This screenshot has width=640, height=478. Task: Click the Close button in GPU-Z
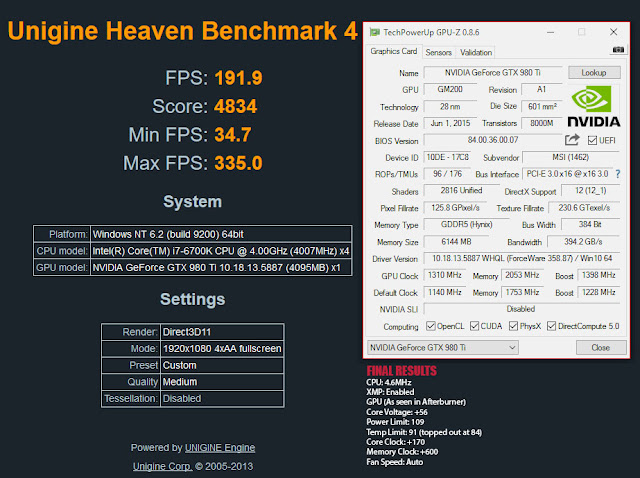click(601, 347)
